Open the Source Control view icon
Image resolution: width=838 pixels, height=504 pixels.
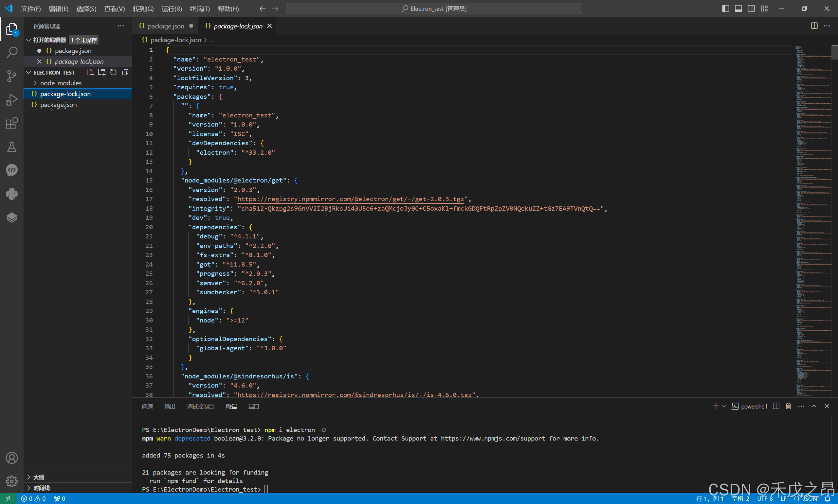tap(11, 76)
